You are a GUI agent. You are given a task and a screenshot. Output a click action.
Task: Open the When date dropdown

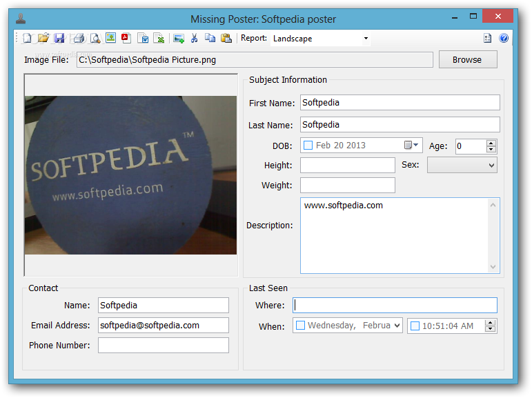(397, 326)
